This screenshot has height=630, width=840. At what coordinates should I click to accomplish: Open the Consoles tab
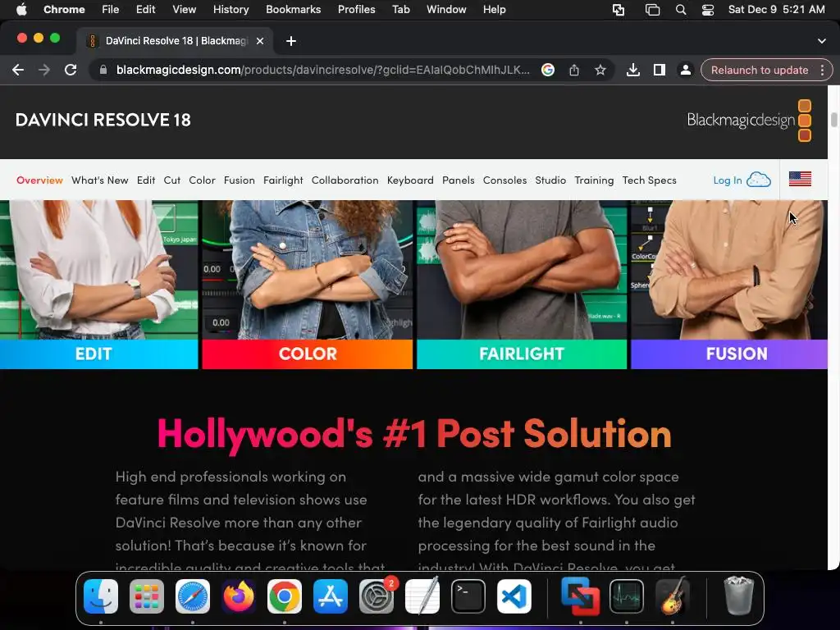point(504,180)
